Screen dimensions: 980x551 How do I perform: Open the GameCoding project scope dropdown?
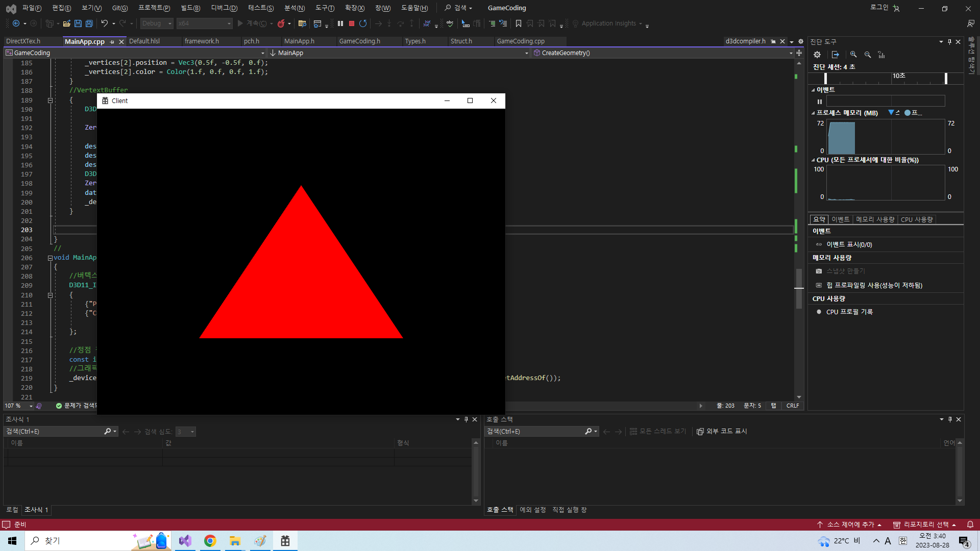(x=135, y=53)
